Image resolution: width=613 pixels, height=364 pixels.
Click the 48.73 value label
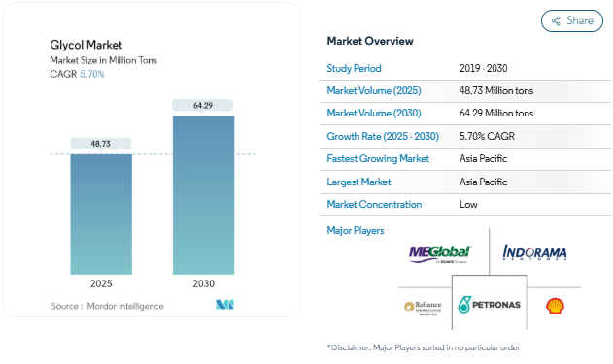point(100,144)
